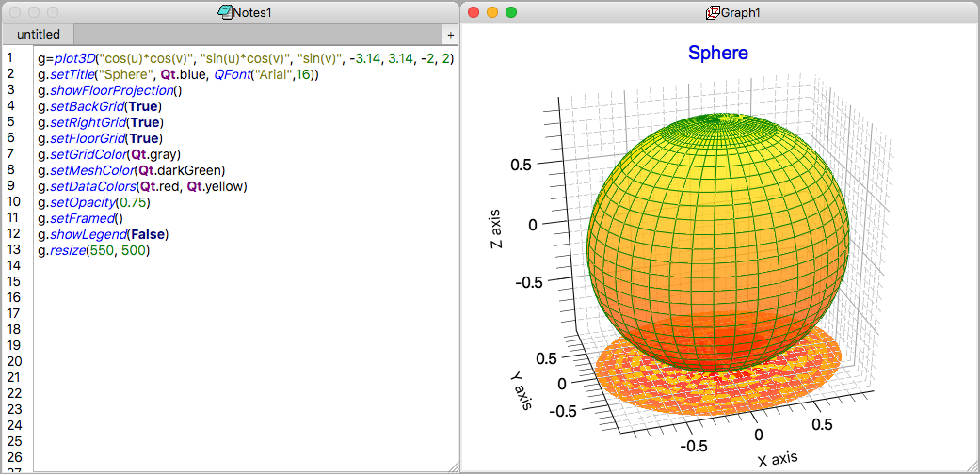
Task: Click the resize grip at Notes1 bottom-right corner
Action: coord(453,467)
